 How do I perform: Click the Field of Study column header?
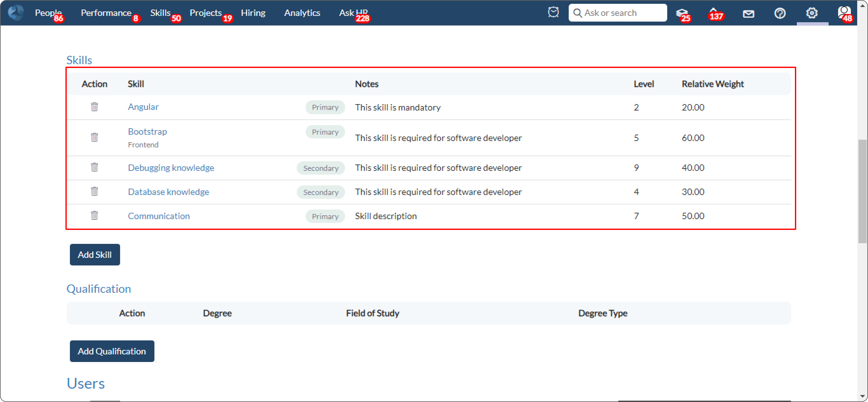pos(373,313)
